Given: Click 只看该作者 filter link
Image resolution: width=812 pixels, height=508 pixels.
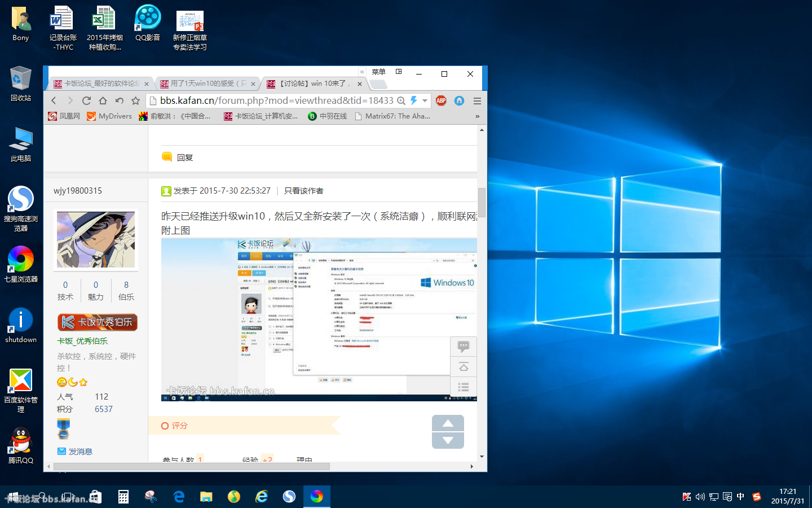Looking at the screenshot, I should coord(304,191).
